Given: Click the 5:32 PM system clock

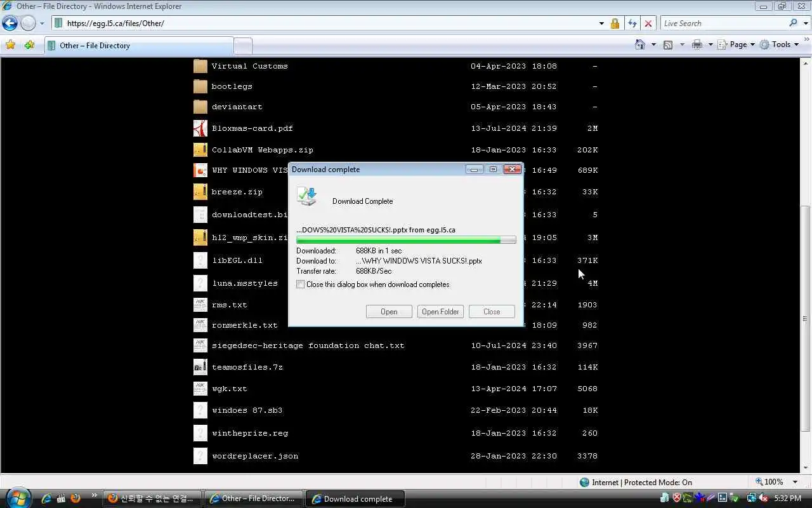Looking at the screenshot, I should point(787,498).
